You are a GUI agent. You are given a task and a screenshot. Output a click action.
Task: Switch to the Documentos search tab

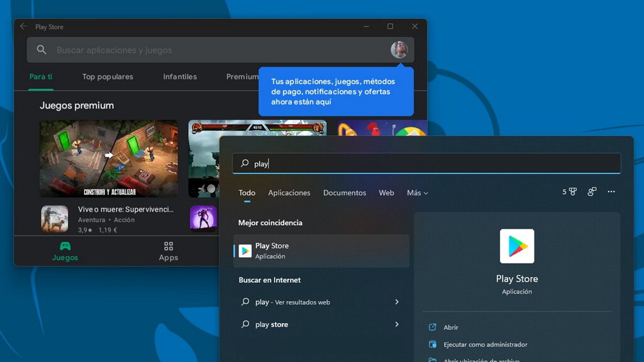(345, 193)
